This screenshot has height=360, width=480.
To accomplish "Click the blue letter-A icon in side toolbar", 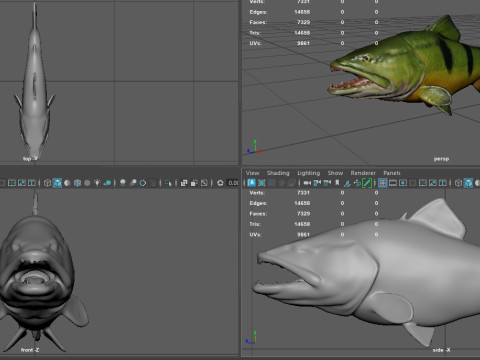I will [252, 183].
